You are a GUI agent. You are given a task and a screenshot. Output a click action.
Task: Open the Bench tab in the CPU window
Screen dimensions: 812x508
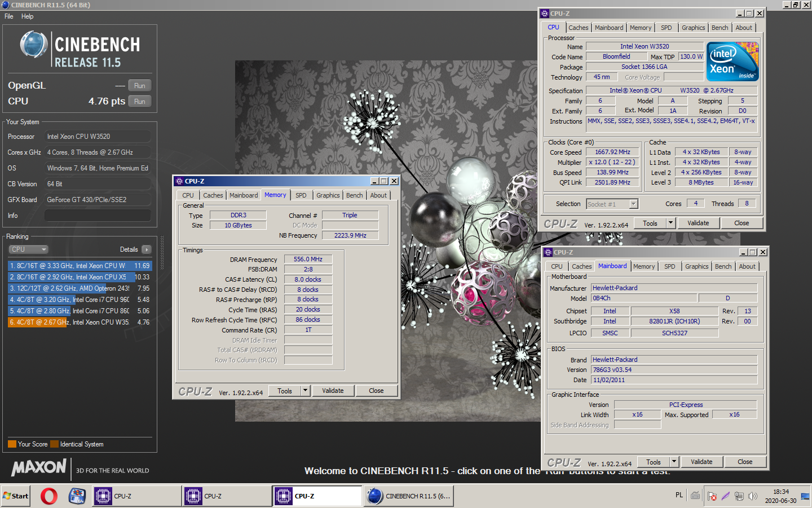click(720, 28)
